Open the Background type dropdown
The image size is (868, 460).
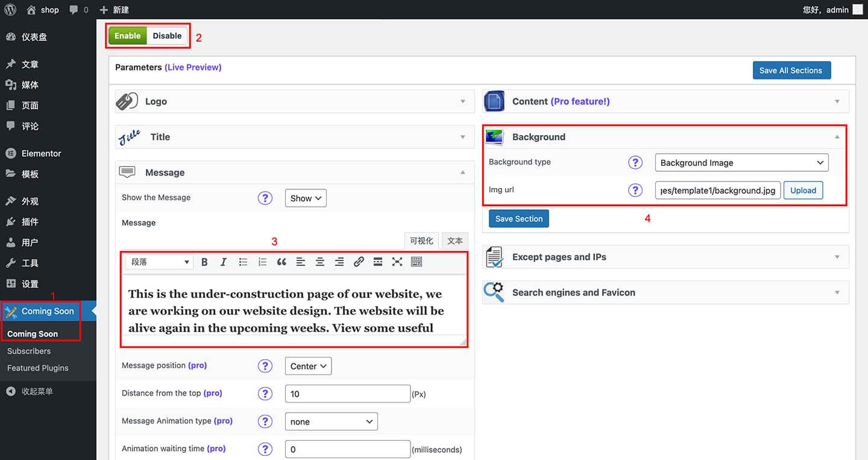[742, 162]
